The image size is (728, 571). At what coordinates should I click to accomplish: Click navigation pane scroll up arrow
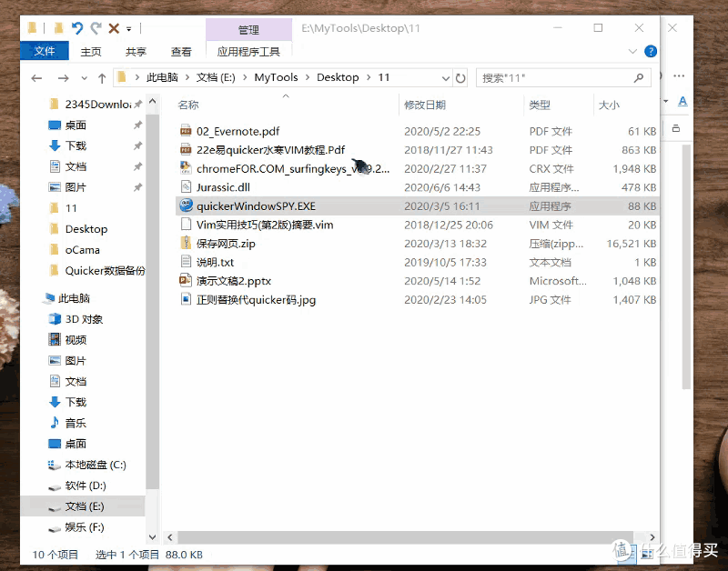[x=152, y=101]
